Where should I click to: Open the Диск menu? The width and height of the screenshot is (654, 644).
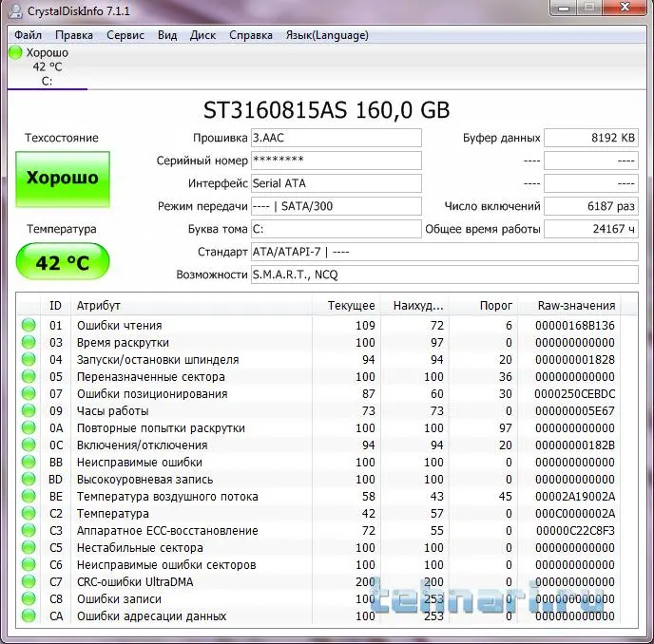pos(202,35)
